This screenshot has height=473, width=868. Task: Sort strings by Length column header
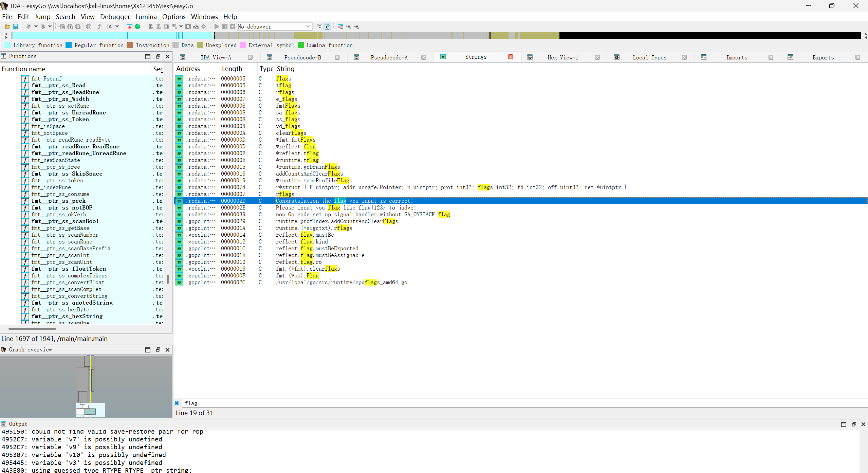pyautogui.click(x=232, y=69)
